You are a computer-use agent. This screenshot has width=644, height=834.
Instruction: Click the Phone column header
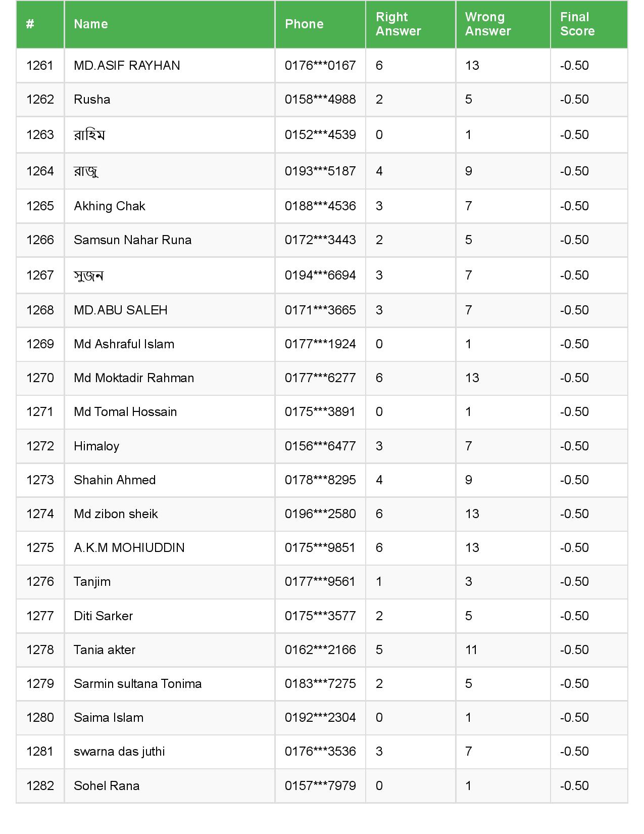click(x=304, y=24)
